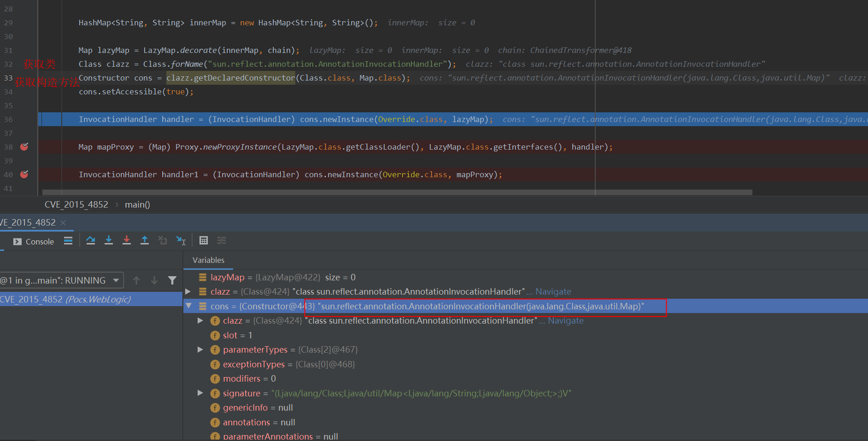Select next frame with down arrow

(x=154, y=280)
